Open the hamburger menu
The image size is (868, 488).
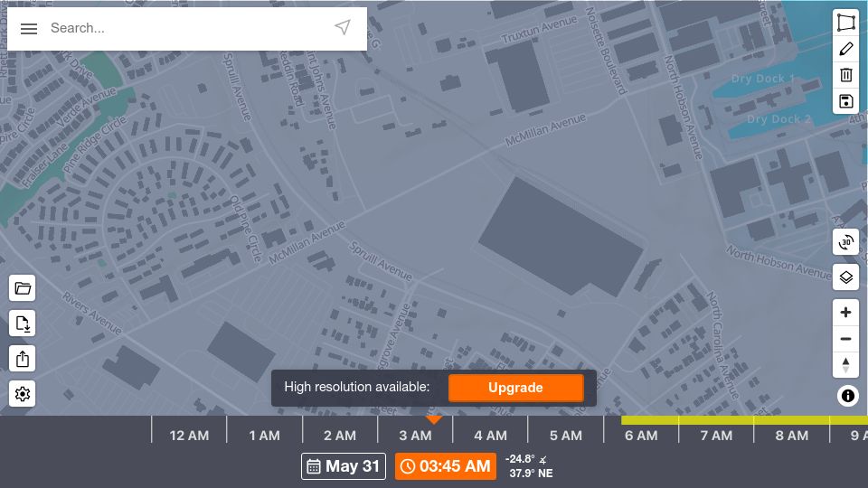29,29
